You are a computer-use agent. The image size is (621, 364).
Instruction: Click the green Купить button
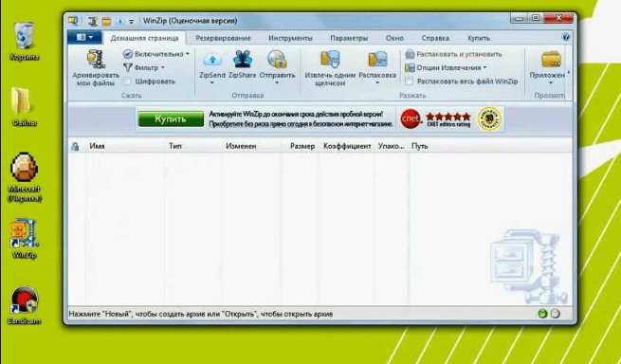pos(171,118)
